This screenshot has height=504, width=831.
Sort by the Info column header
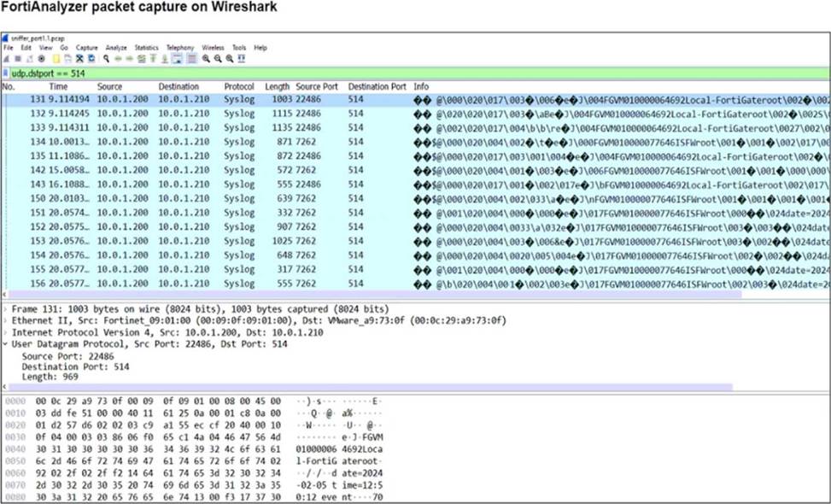point(421,86)
